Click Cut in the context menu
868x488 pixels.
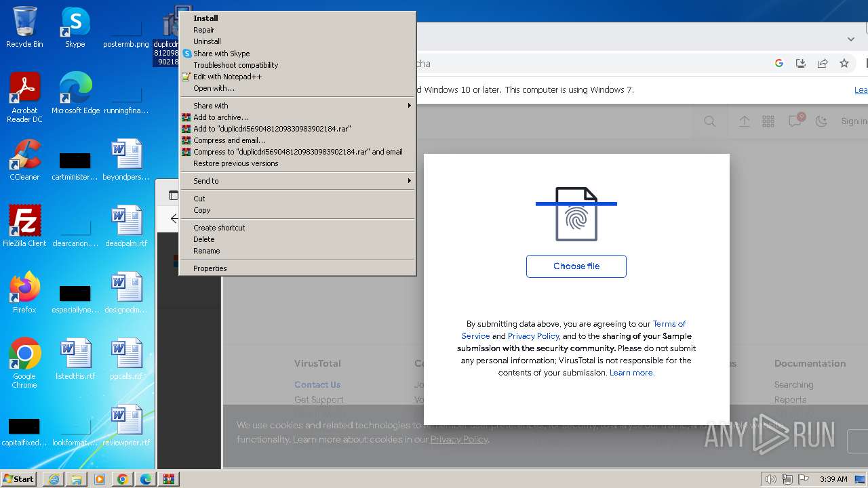pyautogui.click(x=297, y=199)
